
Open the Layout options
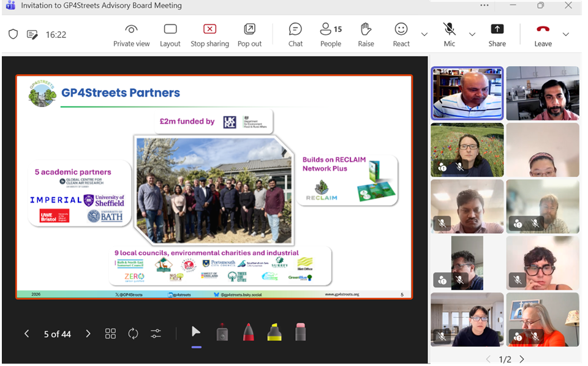click(x=170, y=35)
